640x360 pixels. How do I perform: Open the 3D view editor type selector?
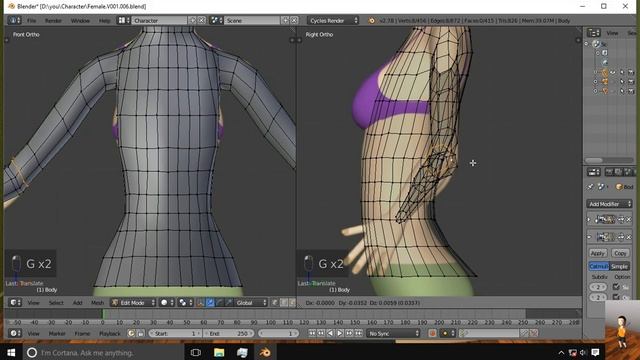pos(16,302)
